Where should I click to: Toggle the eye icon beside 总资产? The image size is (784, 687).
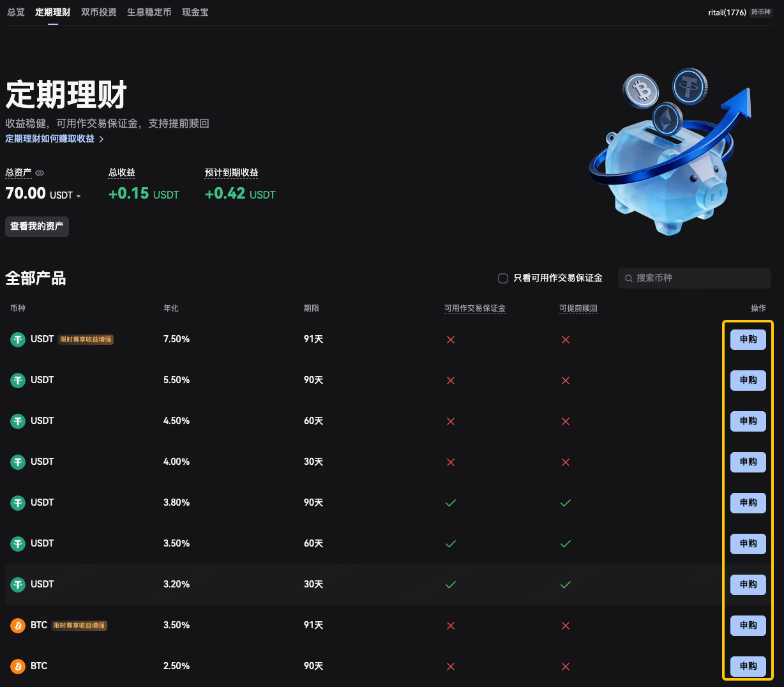coord(40,173)
